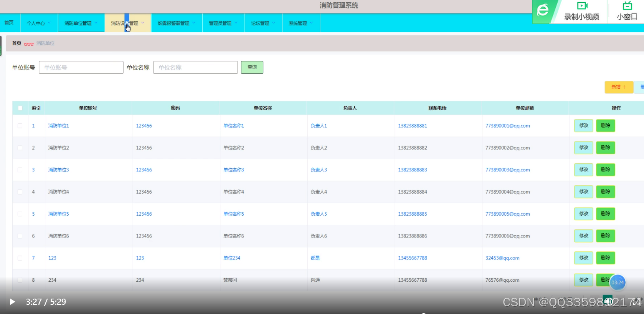
Task: Click 删除 for 消防单位4
Action: pos(606,192)
